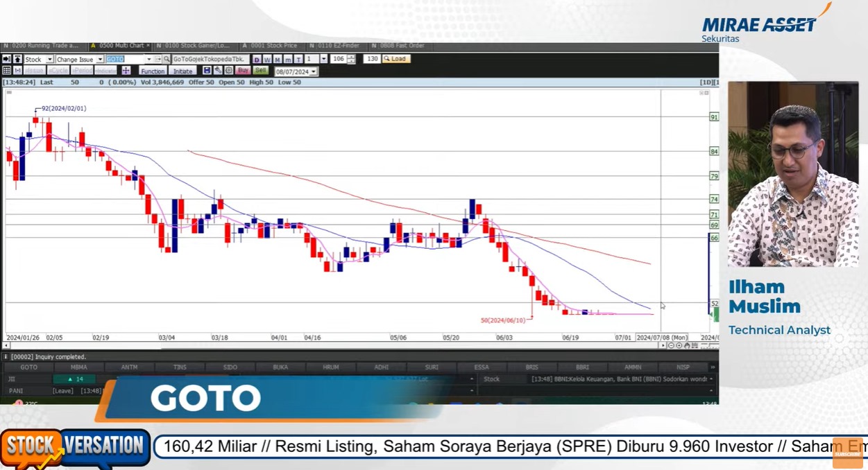The height and width of the screenshot is (470, 868).
Task: Click the Function button
Action: coord(153,71)
